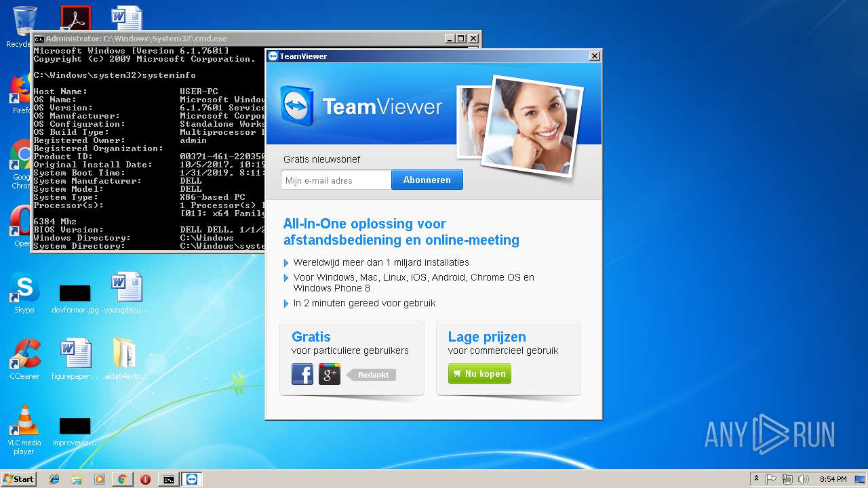Screen dimensions: 868x488
Task: Maximize the cmd.exe window
Action: click(461, 39)
